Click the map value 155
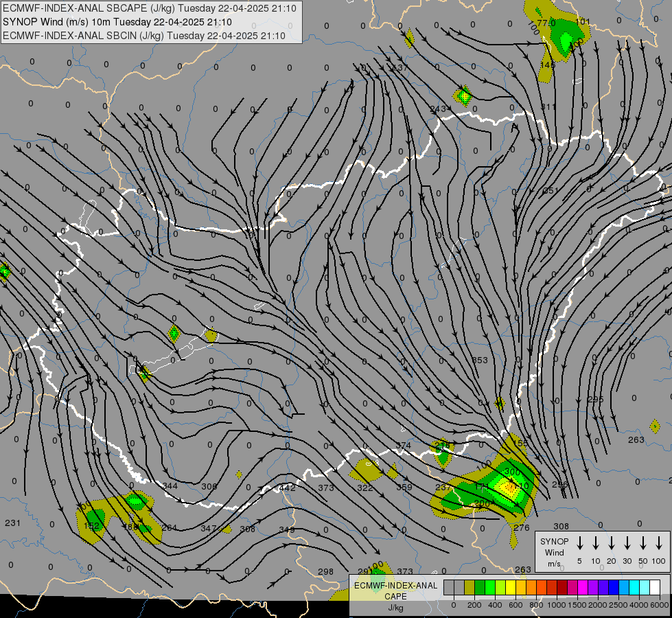Viewport: 672px width, 618px height. 521,443
